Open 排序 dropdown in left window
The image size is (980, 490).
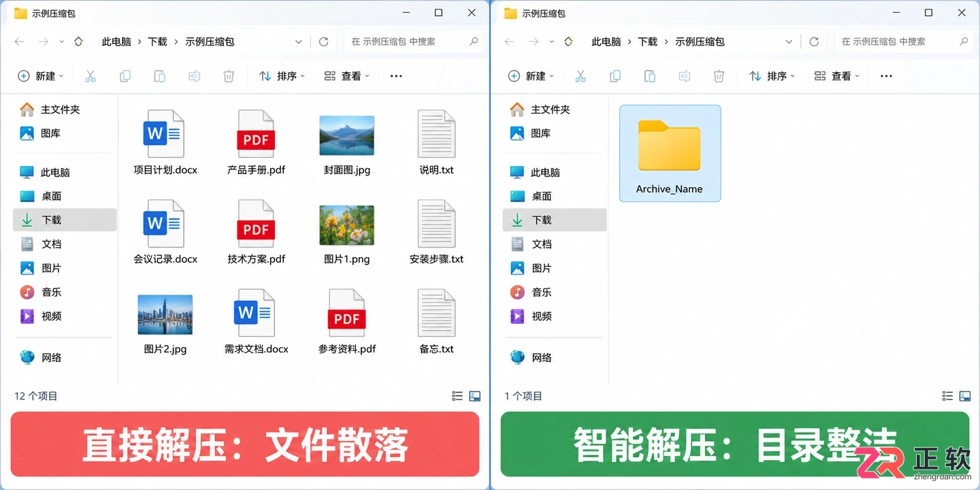click(x=282, y=76)
